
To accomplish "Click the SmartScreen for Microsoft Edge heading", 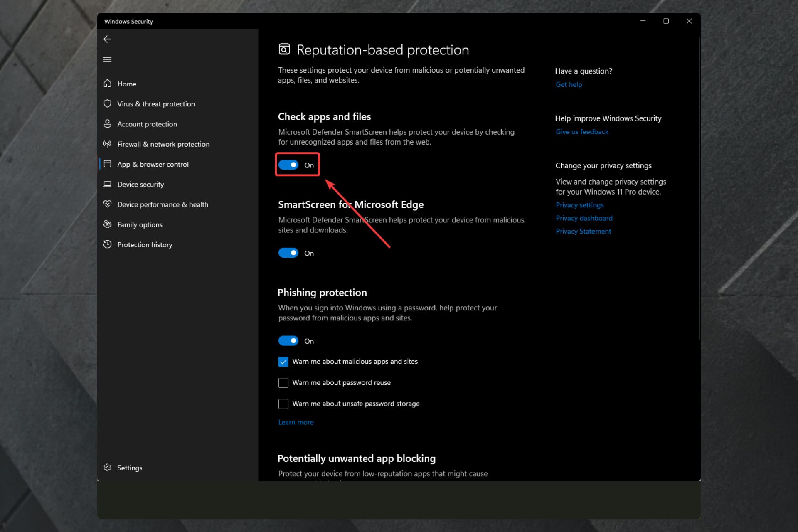I will coord(351,204).
